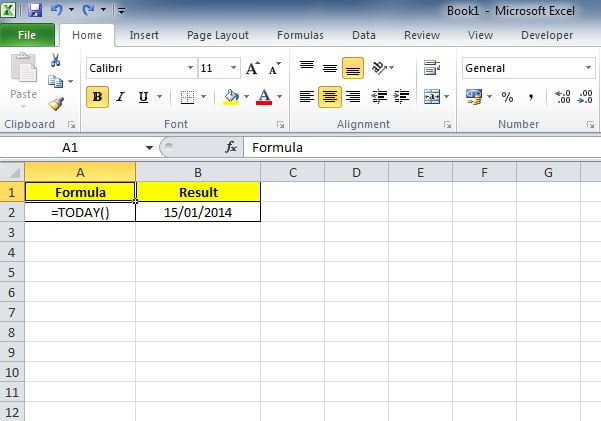Viewport: 601px width, 421px height.
Task: Click the formula bar text field
Action: pos(422,147)
